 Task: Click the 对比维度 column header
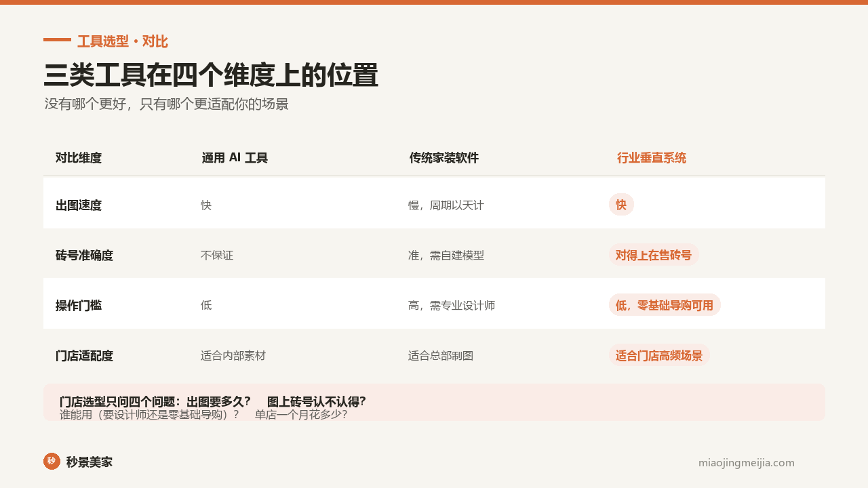point(79,158)
